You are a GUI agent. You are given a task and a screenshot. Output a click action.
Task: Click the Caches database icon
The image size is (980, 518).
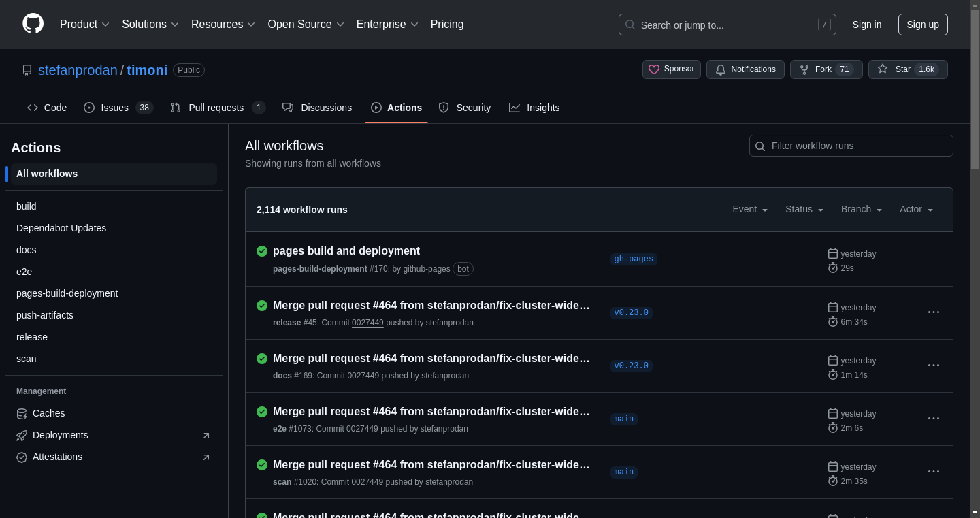pyautogui.click(x=22, y=413)
